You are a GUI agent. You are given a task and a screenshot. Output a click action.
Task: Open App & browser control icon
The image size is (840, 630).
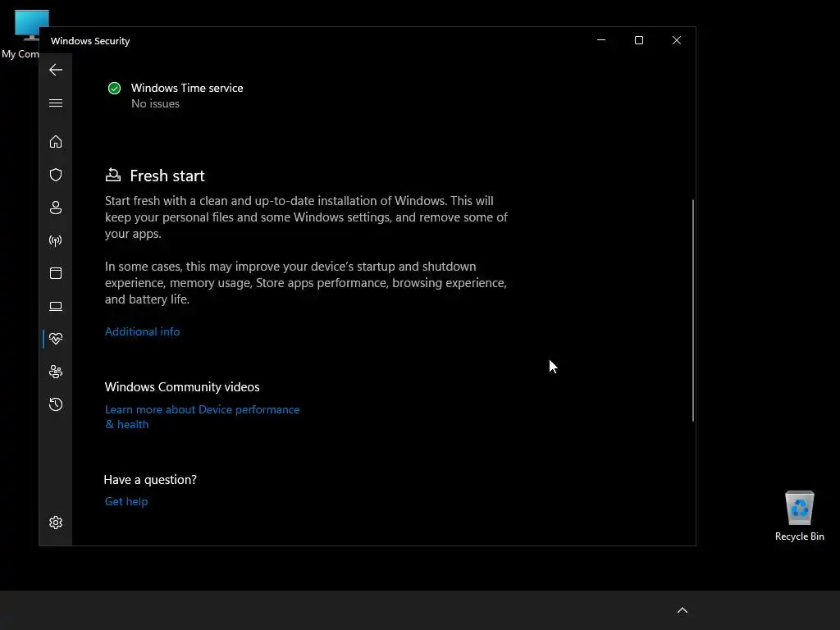point(56,273)
